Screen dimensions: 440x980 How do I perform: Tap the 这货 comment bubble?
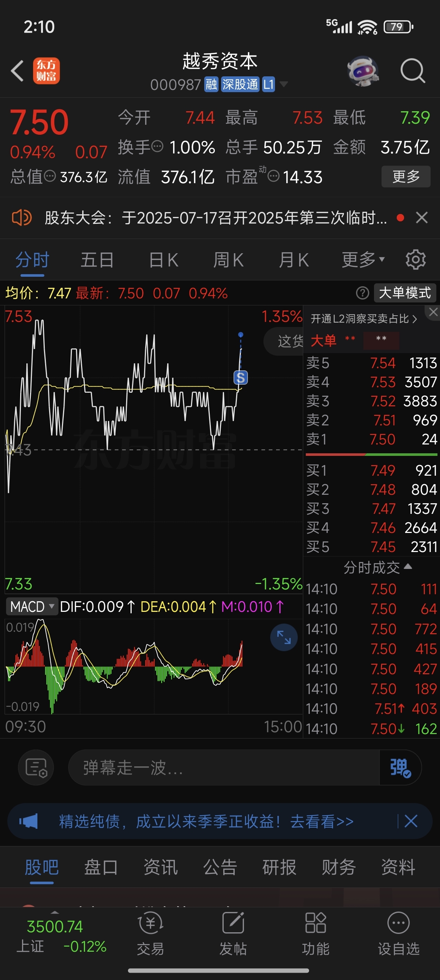283,341
